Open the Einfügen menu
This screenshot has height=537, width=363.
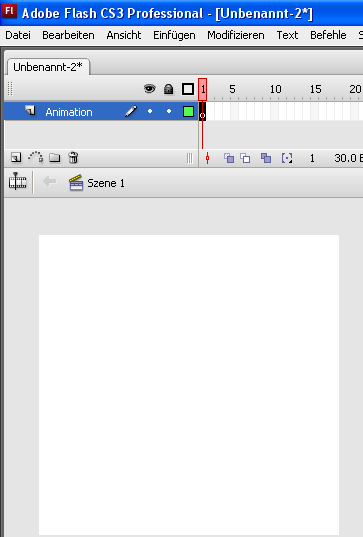pos(174,35)
